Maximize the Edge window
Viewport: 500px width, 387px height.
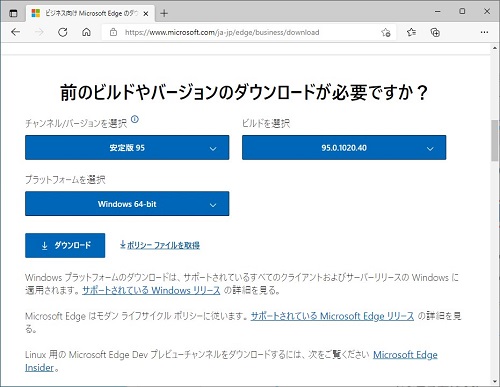click(462, 11)
